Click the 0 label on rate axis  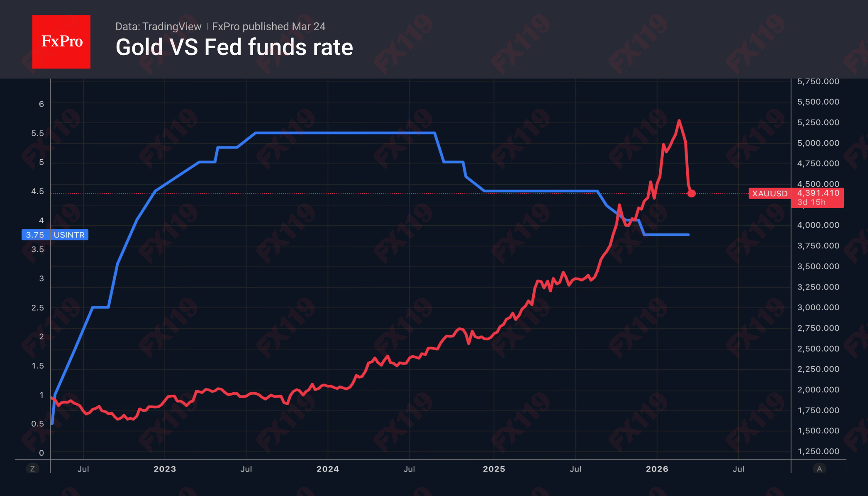[41, 453]
